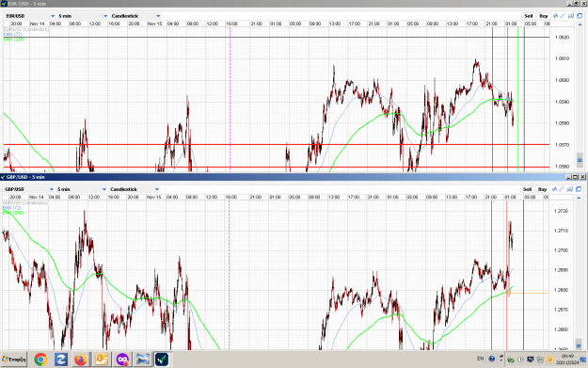Click the detach window icon in EUR/USD toolbar
The height and width of the screenshot is (368, 588).
(x=580, y=16)
